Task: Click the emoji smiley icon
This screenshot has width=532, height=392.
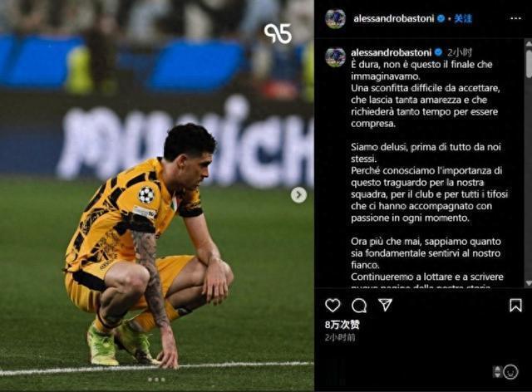Action: [x=510, y=372]
